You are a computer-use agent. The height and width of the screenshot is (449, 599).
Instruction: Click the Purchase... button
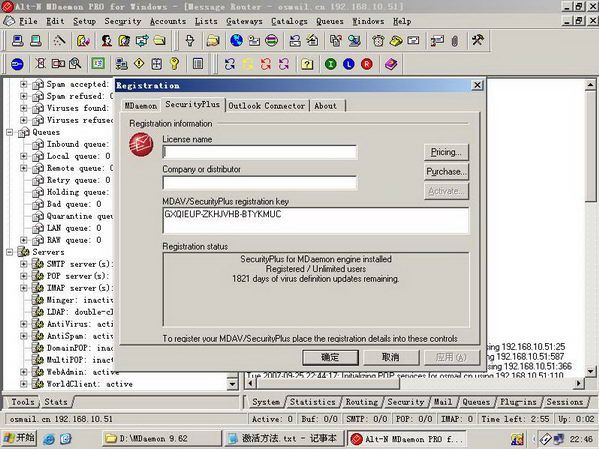(446, 172)
